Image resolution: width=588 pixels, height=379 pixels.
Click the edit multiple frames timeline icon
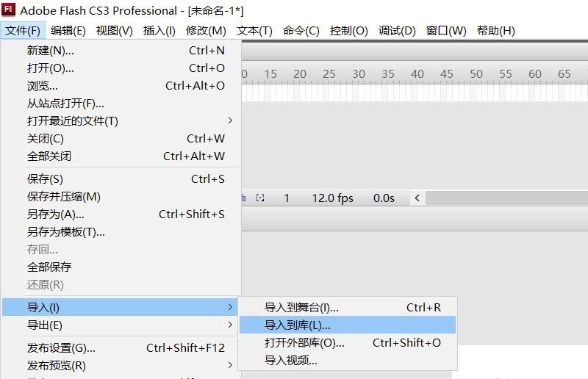(x=243, y=198)
